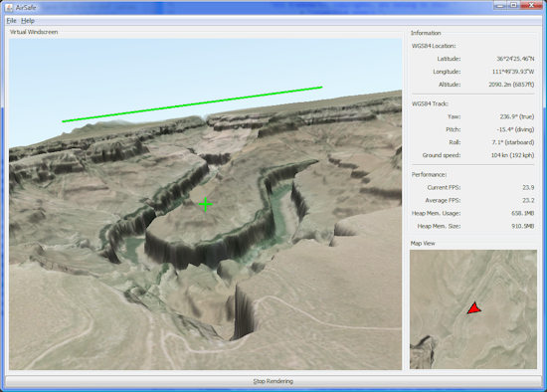Screen dimensions: 547x392
Task: Minimize the AirSafe window
Action: click(x=500, y=5)
